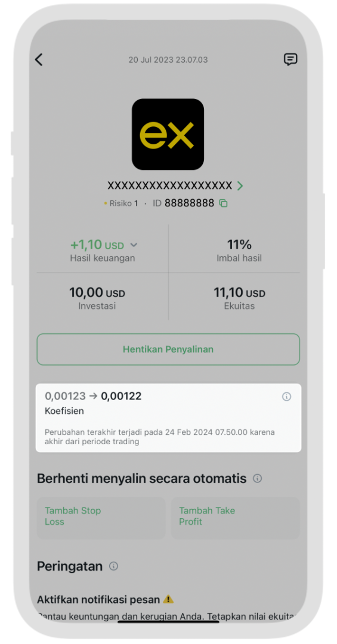337x644 pixels.
Task: Tap the info icon beside Peringatan
Action: pyautogui.click(x=113, y=566)
